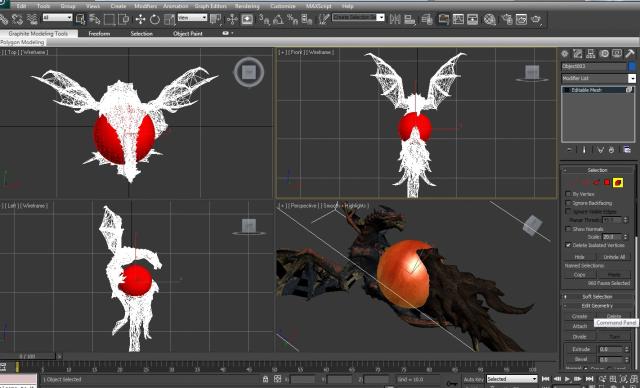This screenshot has width=640, height=388.
Task: Click the Render Production teapot icon
Action: pyautogui.click(x=536, y=19)
